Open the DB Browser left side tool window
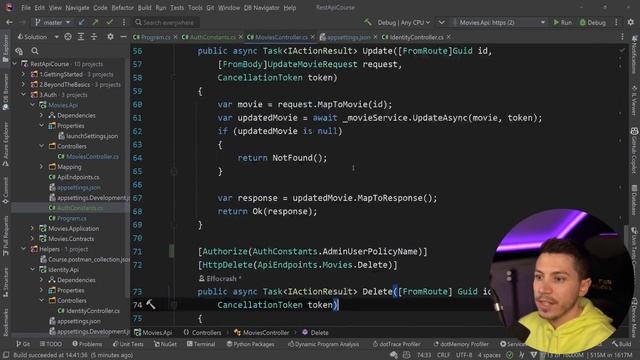The image size is (640, 360). point(5,92)
